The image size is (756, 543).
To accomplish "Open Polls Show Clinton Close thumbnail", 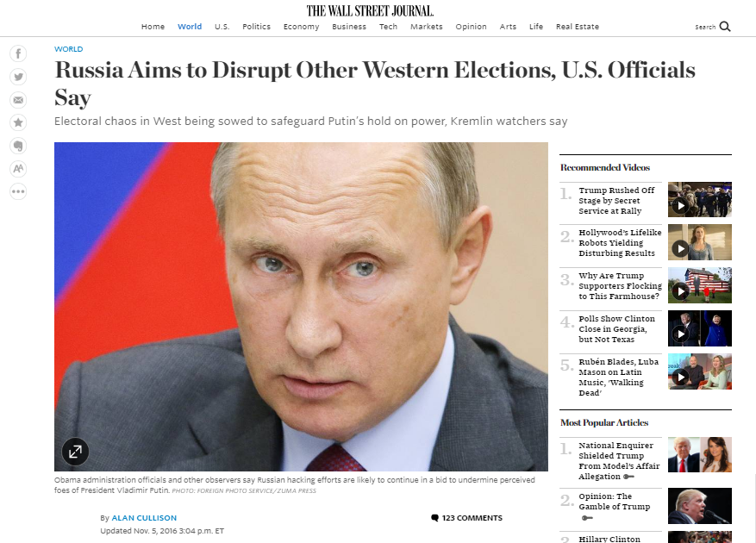I will point(700,328).
